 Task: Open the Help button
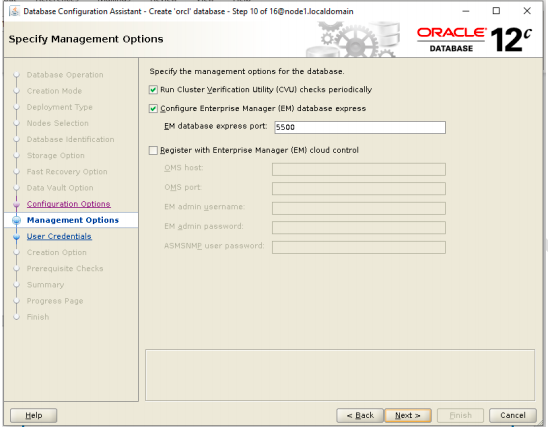34,415
